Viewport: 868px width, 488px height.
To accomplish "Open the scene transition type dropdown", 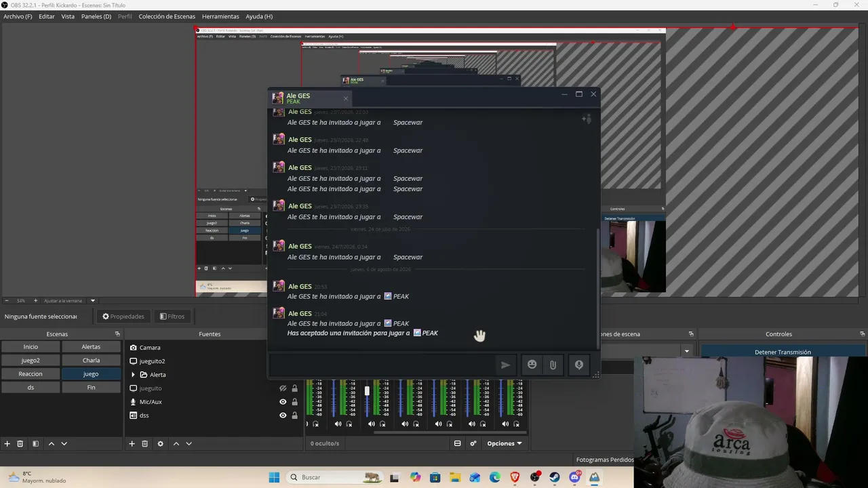I will pyautogui.click(x=687, y=351).
